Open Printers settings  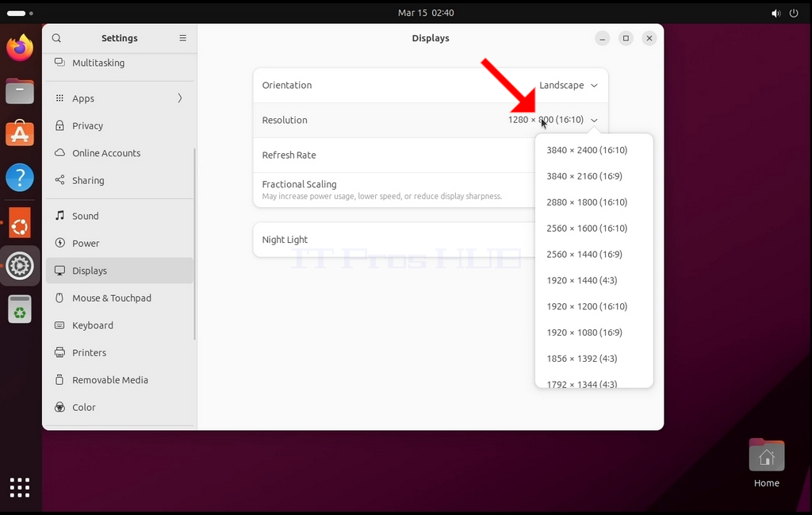120,353
